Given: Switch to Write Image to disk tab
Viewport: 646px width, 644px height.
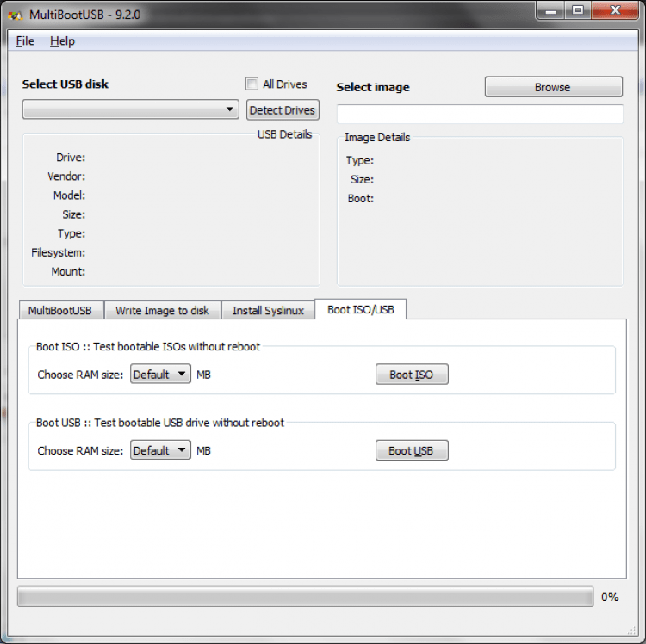Looking at the screenshot, I should point(162,310).
